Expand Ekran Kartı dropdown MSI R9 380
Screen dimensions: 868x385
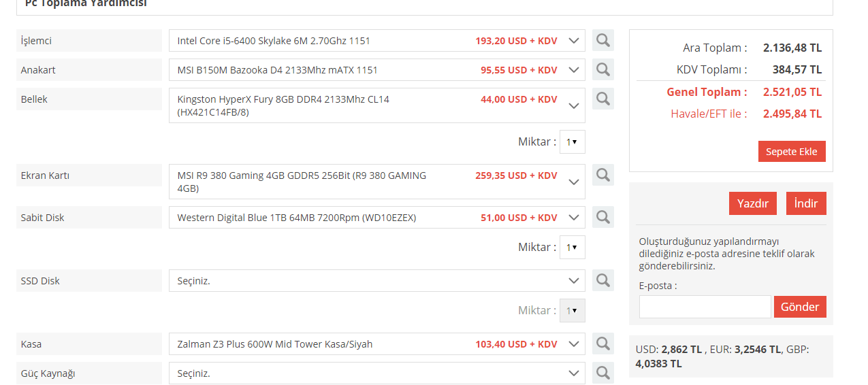pyautogui.click(x=376, y=182)
